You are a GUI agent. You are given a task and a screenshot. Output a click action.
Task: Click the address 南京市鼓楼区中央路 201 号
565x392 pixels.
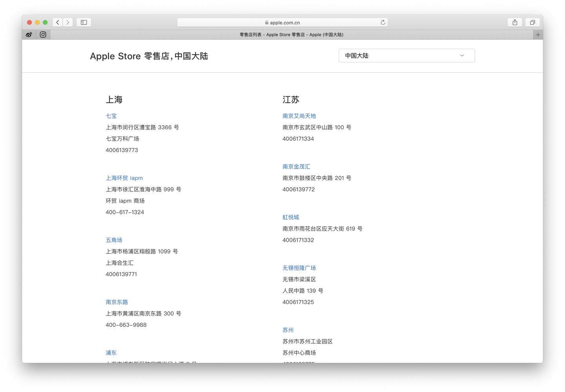tap(317, 178)
